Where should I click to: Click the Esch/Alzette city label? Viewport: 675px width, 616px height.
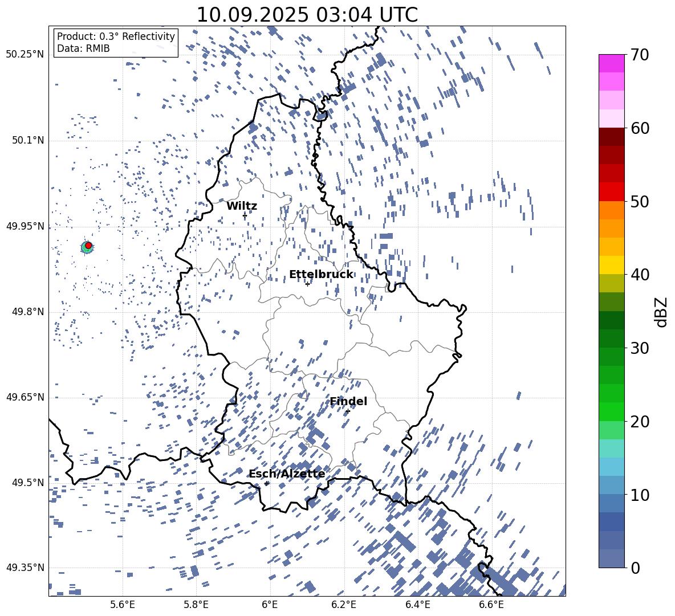pyautogui.click(x=287, y=474)
